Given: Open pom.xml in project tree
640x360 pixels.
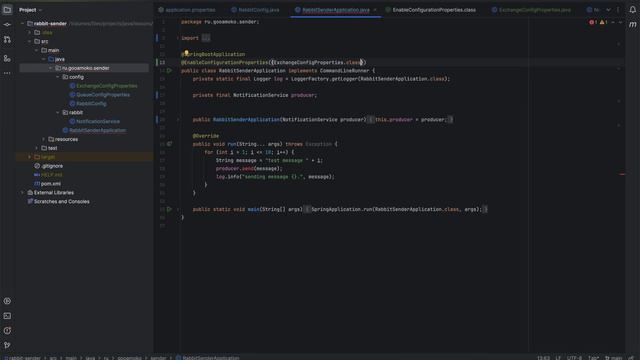Looking at the screenshot, I should coord(51,184).
